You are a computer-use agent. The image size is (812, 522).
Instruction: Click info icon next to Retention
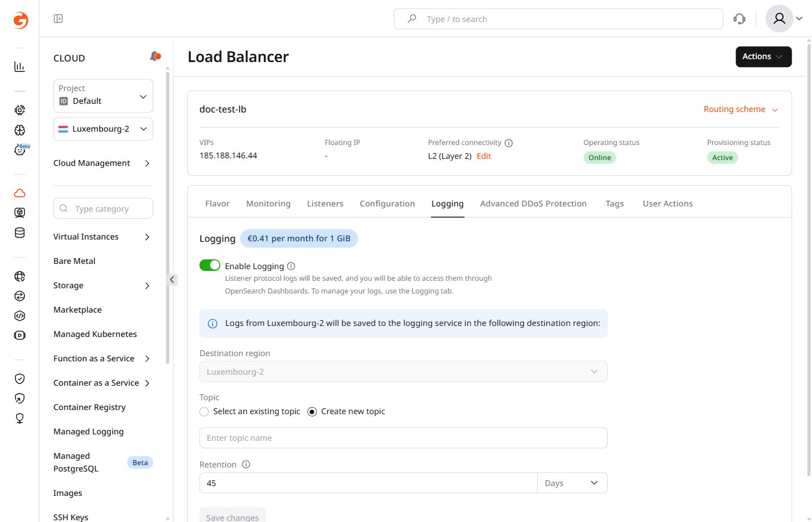pyautogui.click(x=246, y=465)
